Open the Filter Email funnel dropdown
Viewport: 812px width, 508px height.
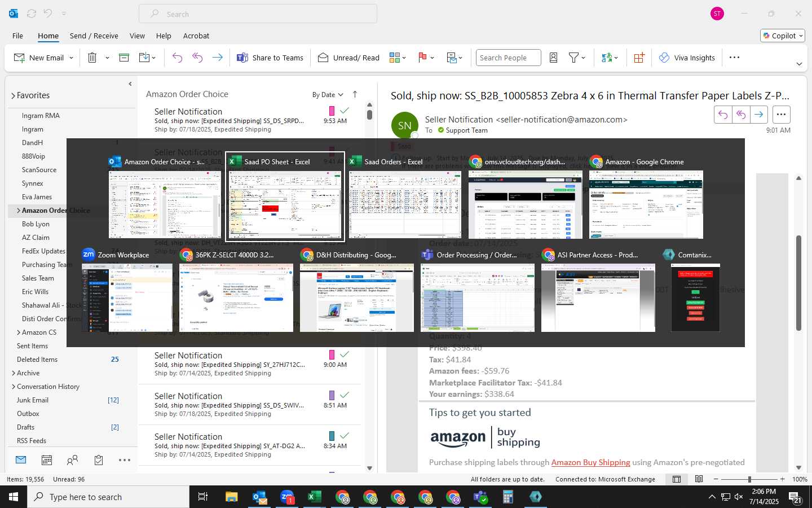pos(577,58)
